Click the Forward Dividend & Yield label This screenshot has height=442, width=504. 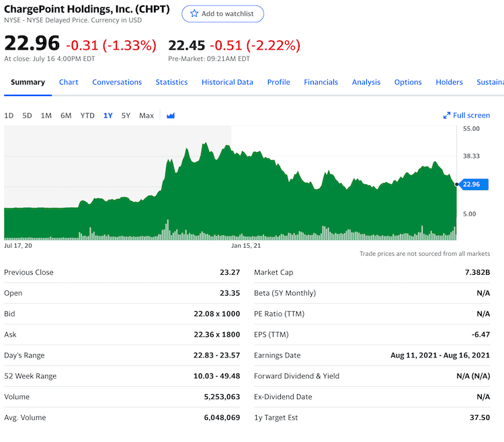(x=296, y=376)
